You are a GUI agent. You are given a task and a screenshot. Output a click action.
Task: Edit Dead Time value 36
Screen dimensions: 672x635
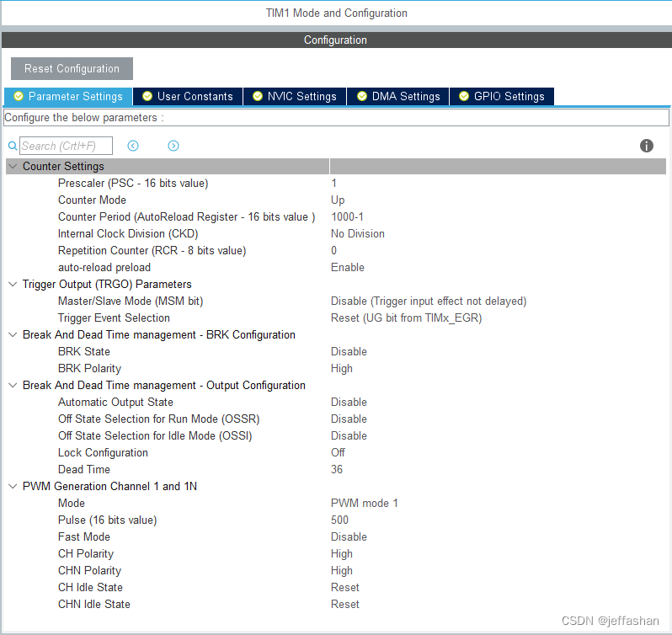[337, 469]
